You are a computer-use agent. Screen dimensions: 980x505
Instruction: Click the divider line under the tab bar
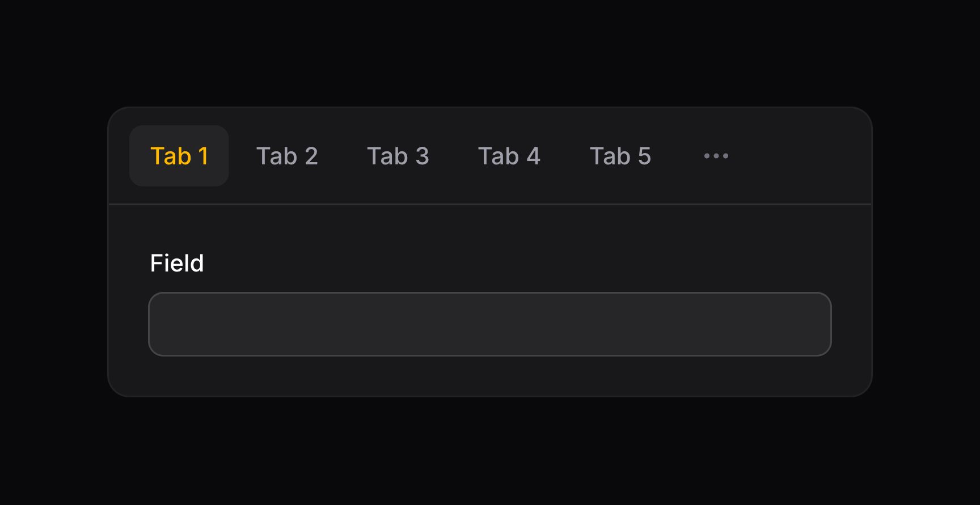(489, 202)
